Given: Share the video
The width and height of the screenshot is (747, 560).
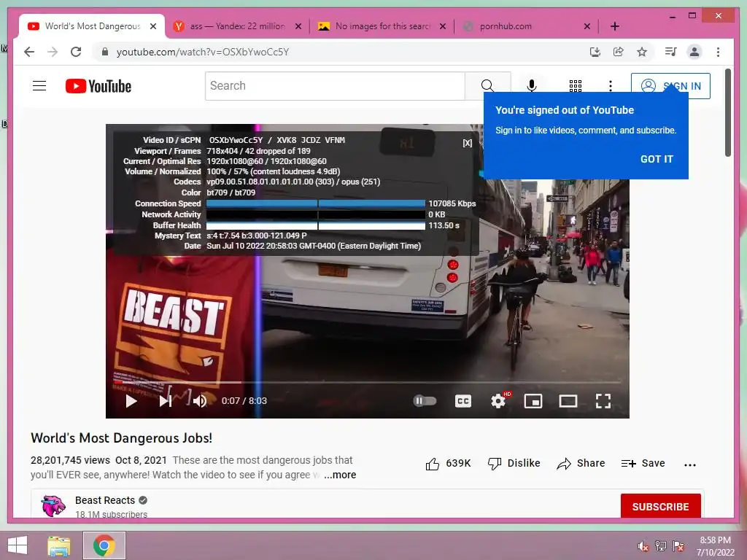Looking at the screenshot, I should [x=581, y=463].
